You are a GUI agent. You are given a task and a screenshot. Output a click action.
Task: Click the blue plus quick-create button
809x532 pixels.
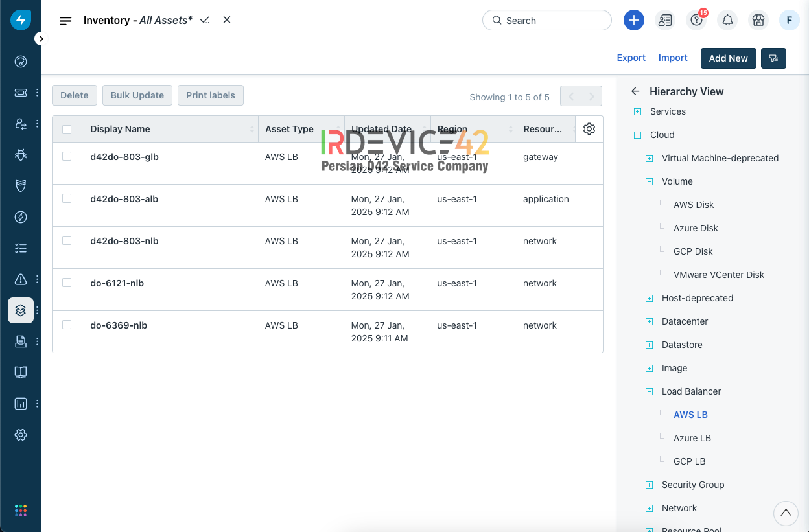point(634,20)
